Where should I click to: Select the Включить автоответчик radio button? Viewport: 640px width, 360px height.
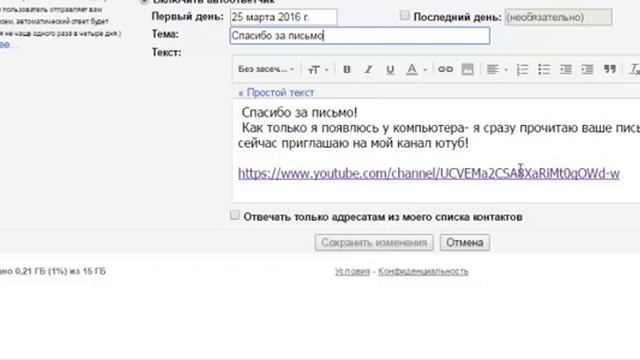pos(144,2)
